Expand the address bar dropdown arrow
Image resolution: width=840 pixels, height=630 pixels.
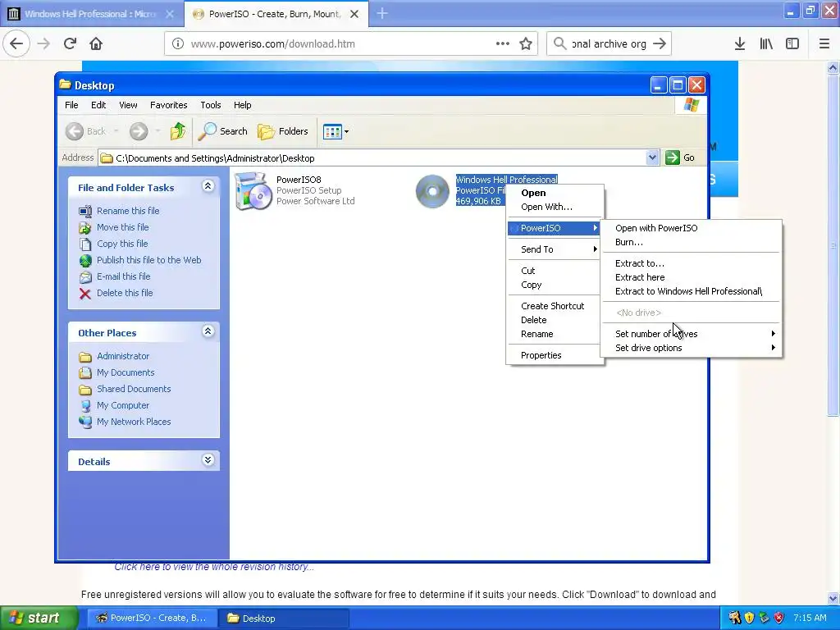(x=652, y=157)
